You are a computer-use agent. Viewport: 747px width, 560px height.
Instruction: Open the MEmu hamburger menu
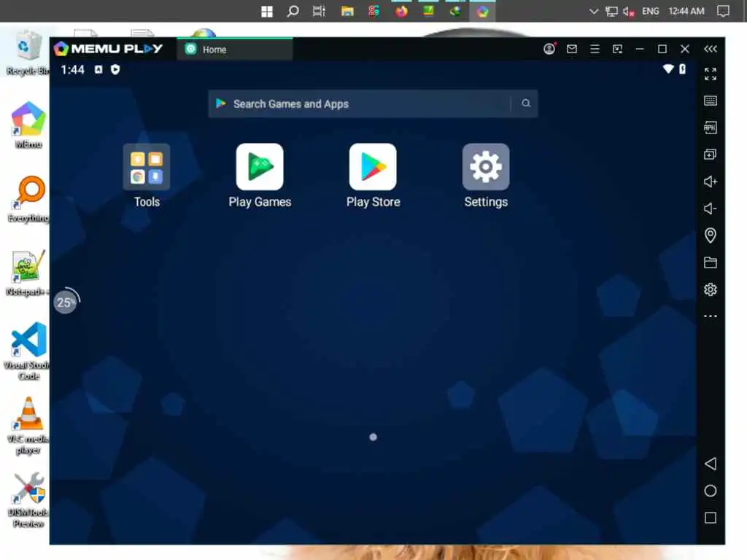(595, 49)
